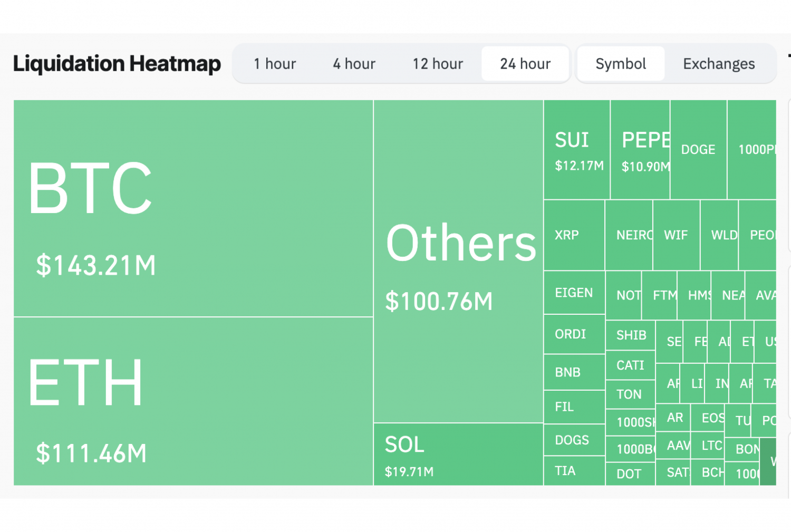
Task: Select the XRP heatmap tile
Action: click(x=574, y=235)
